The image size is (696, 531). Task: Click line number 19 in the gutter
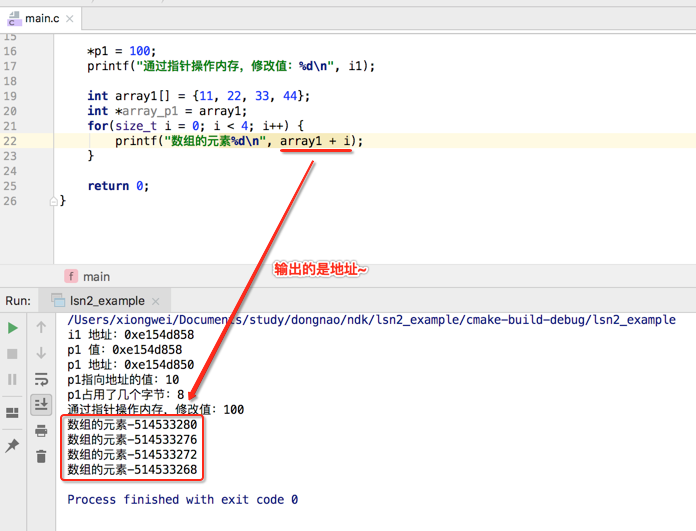10,96
